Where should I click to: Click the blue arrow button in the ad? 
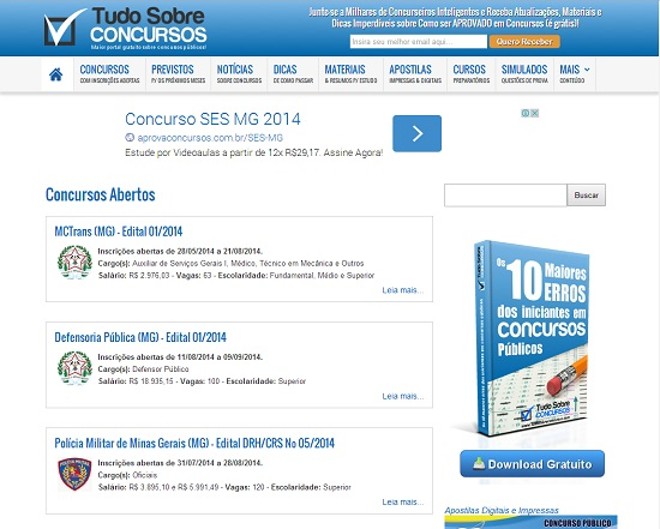(417, 134)
